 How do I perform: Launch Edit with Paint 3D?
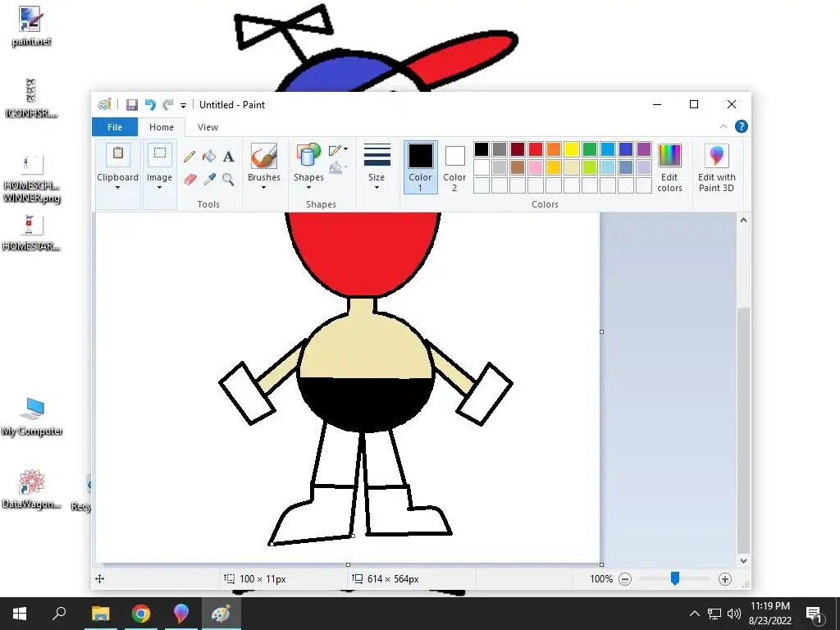click(x=717, y=167)
